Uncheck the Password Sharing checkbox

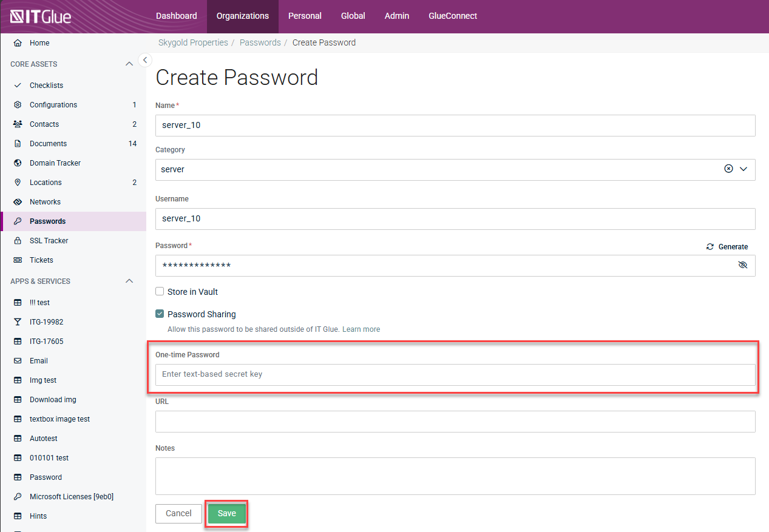click(160, 314)
